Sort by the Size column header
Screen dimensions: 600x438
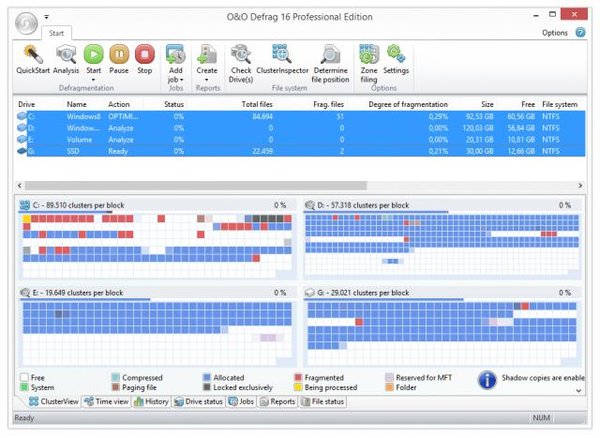(x=487, y=104)
